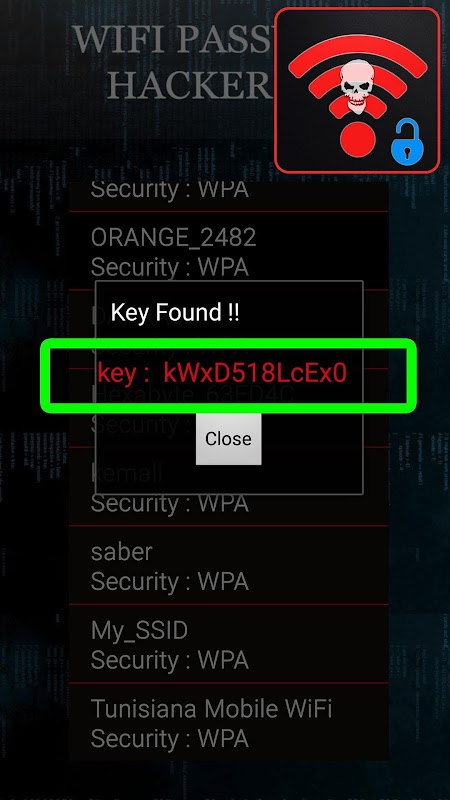Click the Key Found !! dialog title
Screen dimensions: 450x800
(174, 312)
